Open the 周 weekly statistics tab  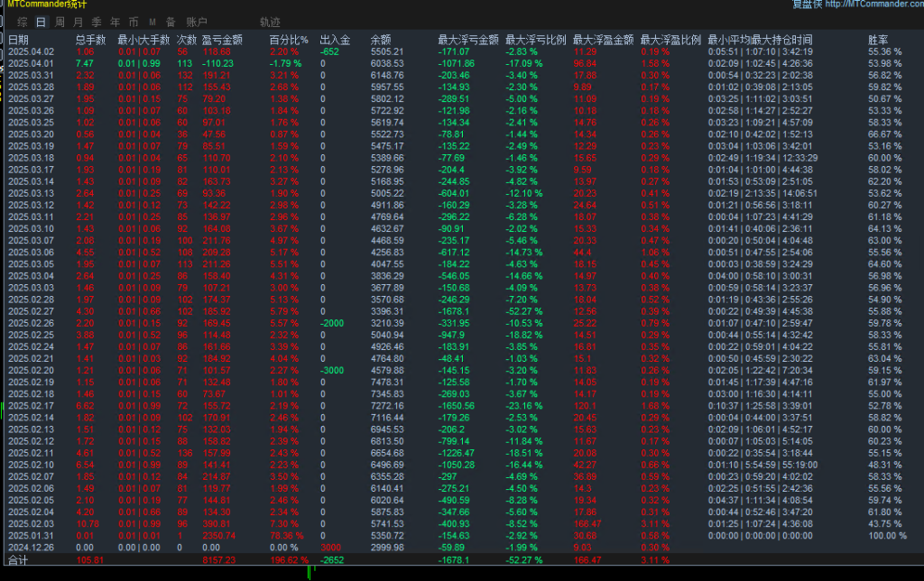(60, 22)
